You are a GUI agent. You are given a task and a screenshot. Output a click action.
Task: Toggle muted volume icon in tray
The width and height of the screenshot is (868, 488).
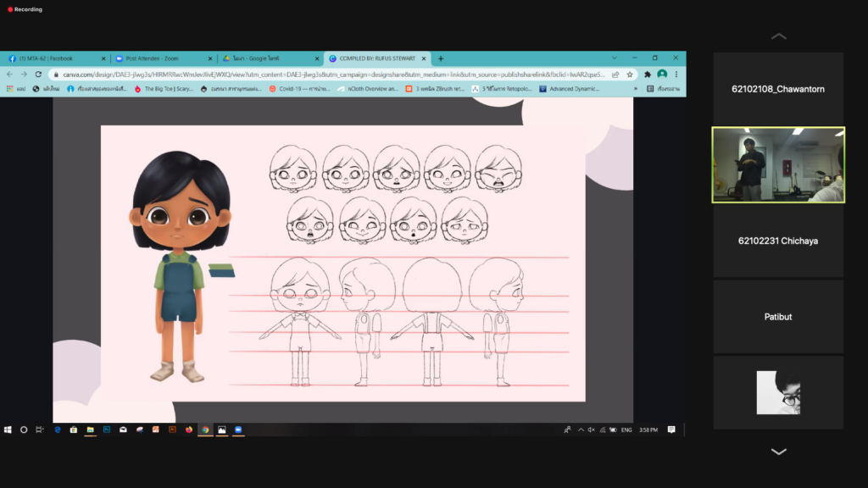(x=591, y=430)
